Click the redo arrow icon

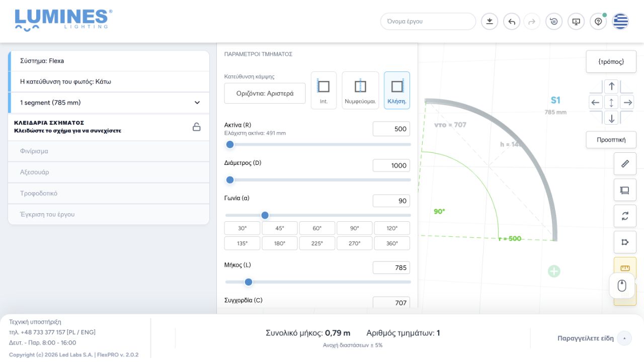[532, 22]
